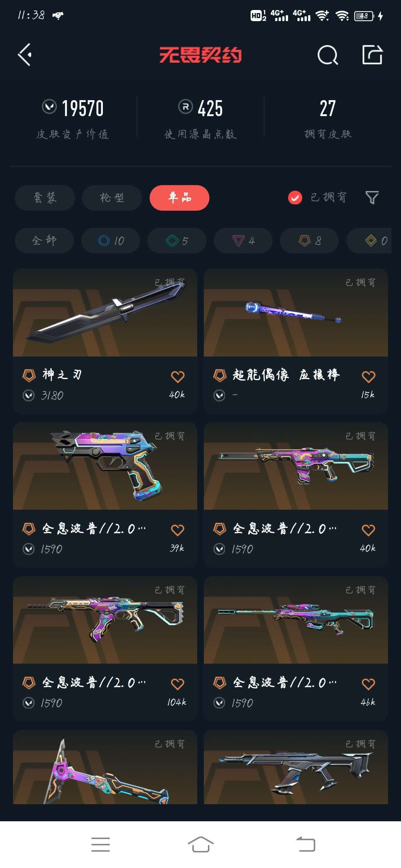Tap the Android home navigation button
Screen dimensions: 401x868
200,845
